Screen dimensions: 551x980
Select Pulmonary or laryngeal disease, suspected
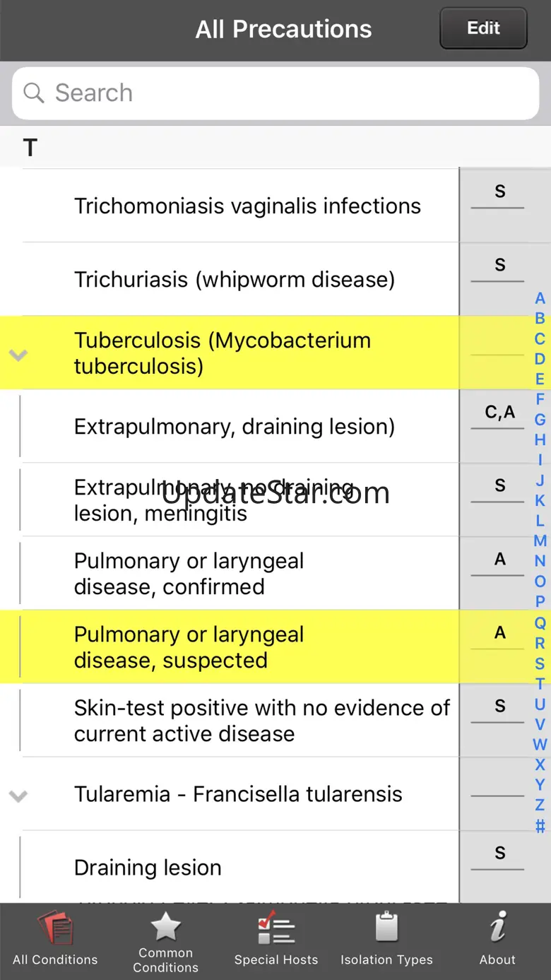pyautogui.click(x=189, y=647)
